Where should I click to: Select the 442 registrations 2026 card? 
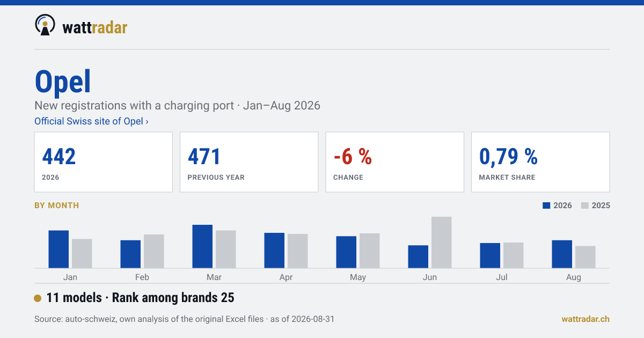[x=104, y=162]
